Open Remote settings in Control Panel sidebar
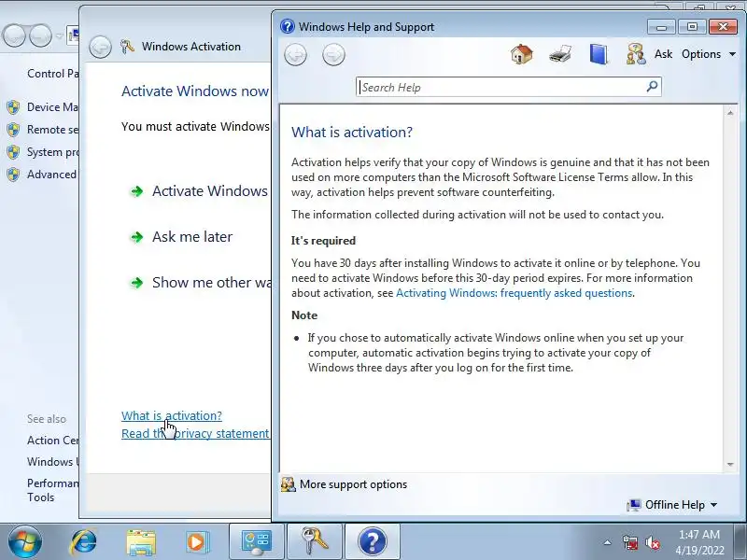The image size is (747, 560). [52, 130]
